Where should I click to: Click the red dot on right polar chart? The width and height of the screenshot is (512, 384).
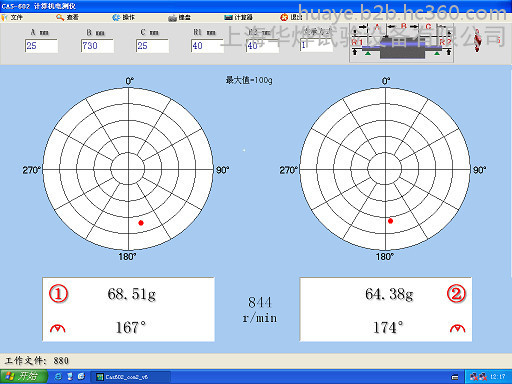390,221
